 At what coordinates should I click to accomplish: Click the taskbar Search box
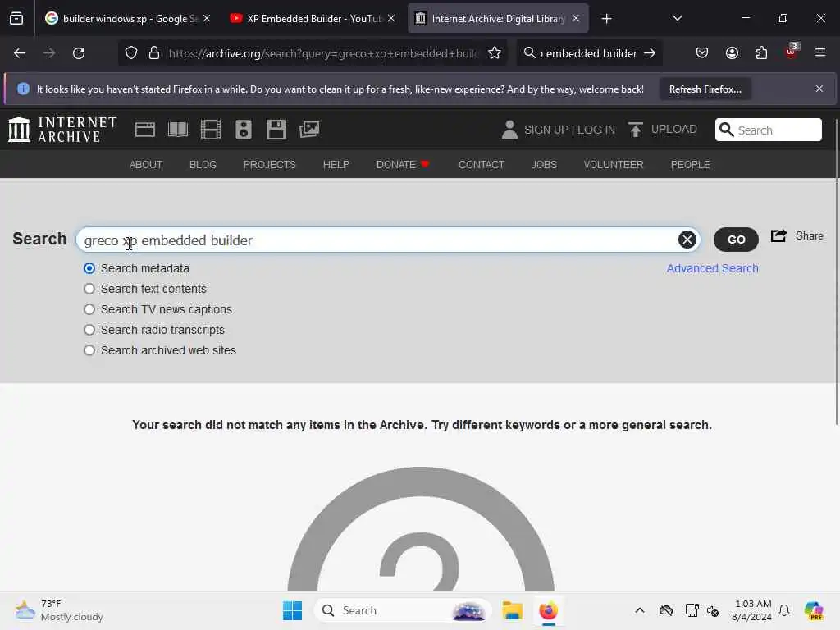(403, 610)
